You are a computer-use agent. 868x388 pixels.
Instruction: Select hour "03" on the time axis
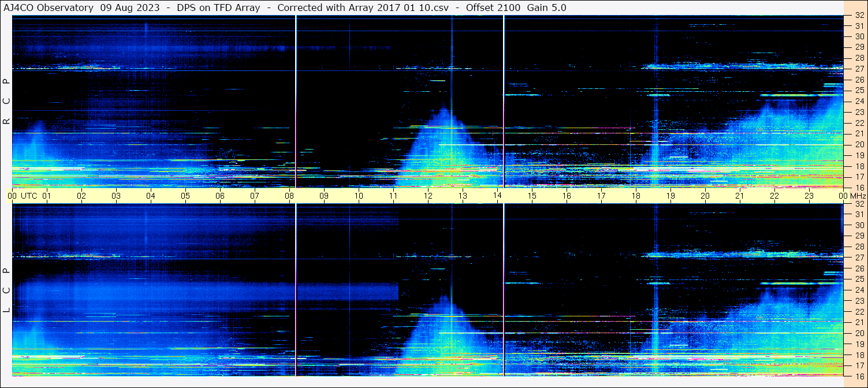[x=116, y=196]
